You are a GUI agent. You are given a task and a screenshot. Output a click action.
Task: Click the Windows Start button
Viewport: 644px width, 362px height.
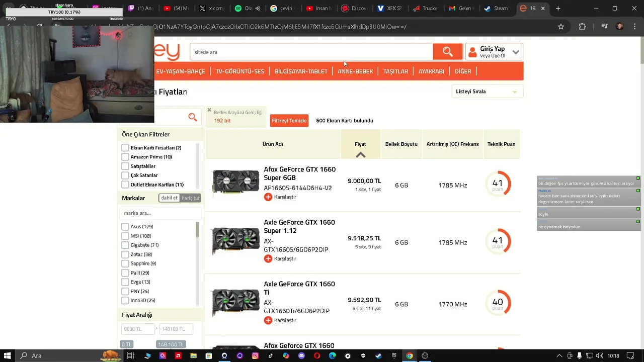(8, 355)
